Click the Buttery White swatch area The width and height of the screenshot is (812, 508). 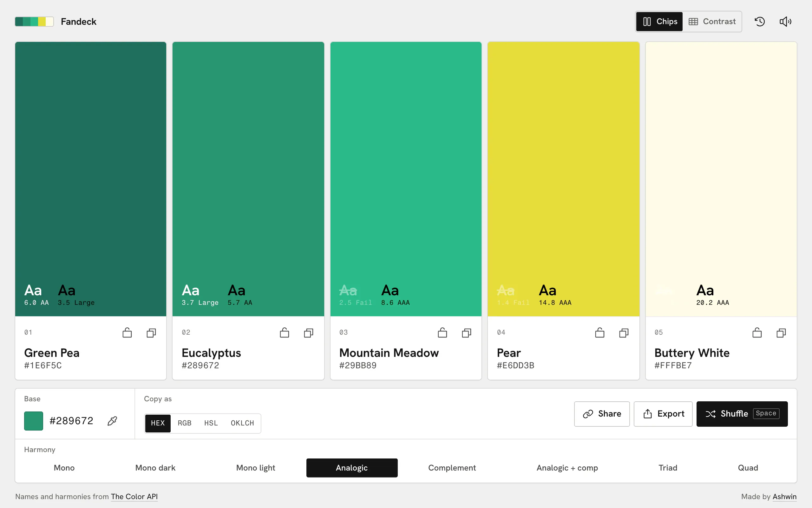coord(721,179)
